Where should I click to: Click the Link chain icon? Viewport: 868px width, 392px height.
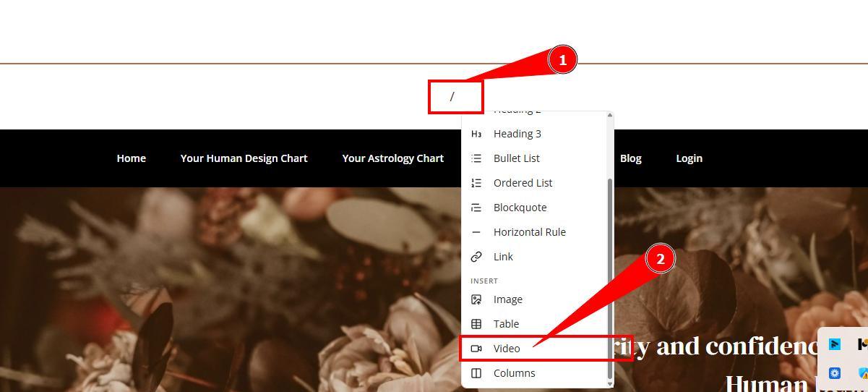coord(476,257)
